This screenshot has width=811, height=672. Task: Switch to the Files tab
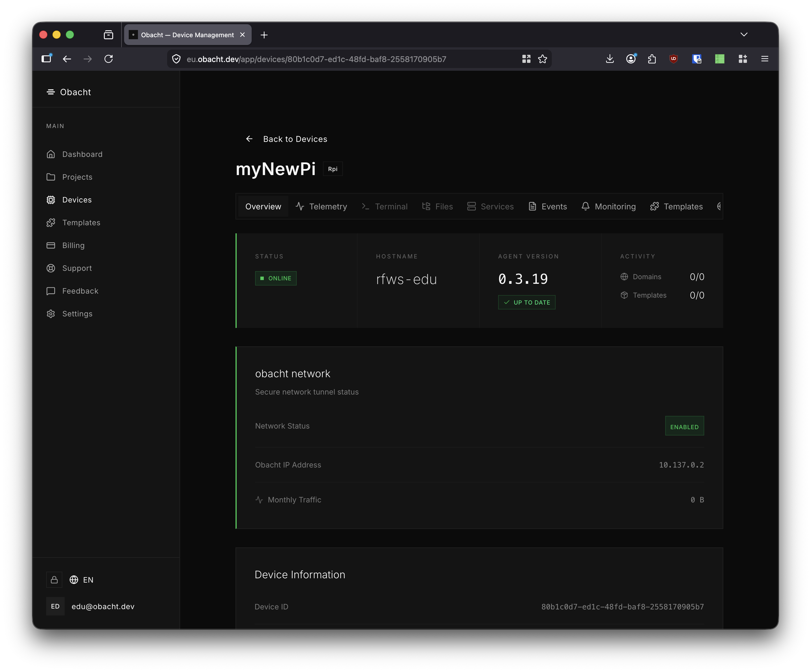coord(437,207)
